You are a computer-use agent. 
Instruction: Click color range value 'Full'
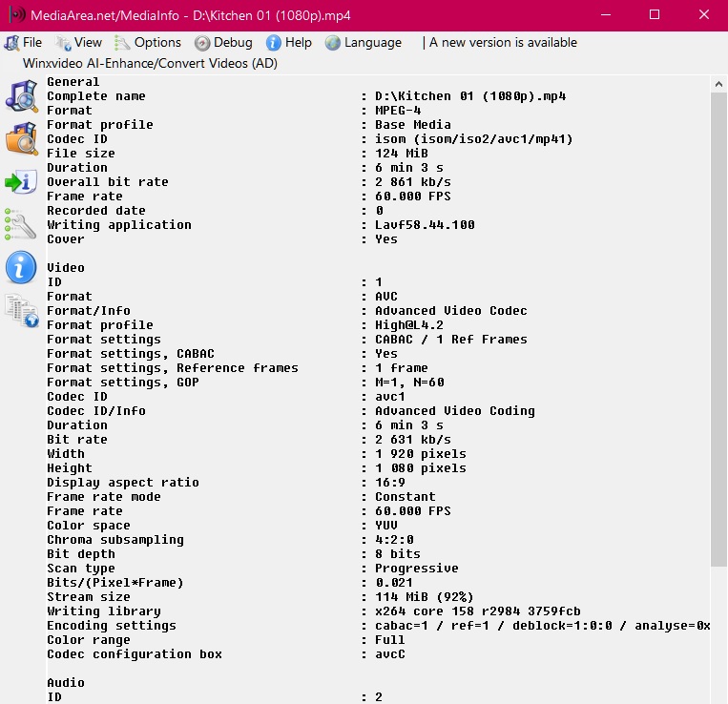click(390, 640)
